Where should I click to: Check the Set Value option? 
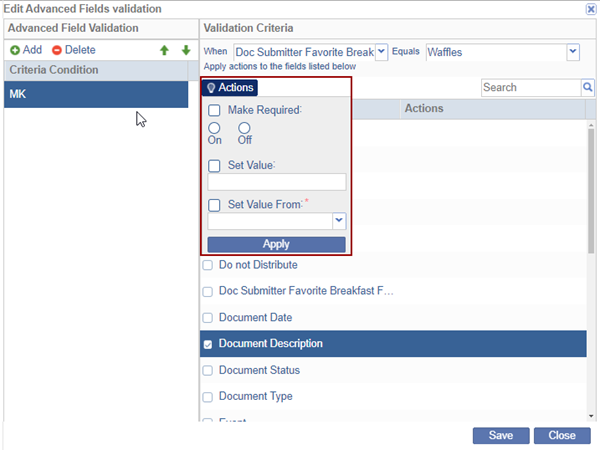pyautogui.click(x=214, y=166)
